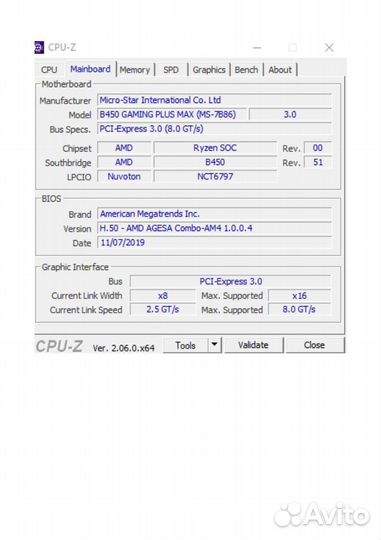Go to the Bench tab
Image resolution: width=381 pixels, height=540 pixels.
[246, 70]
